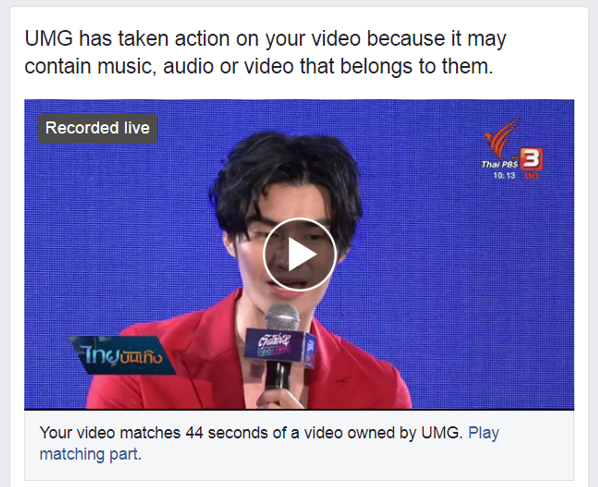Click the silver microphone head

tap(283, 318)
